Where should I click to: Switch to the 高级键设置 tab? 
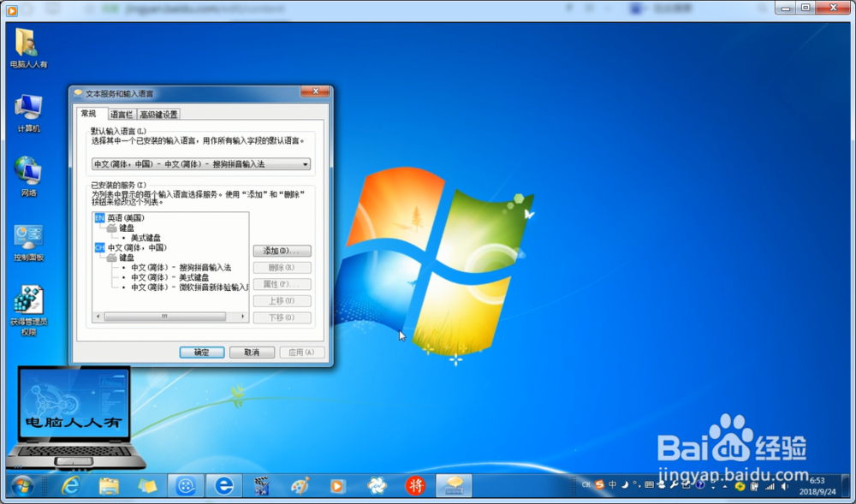point(158,114)
